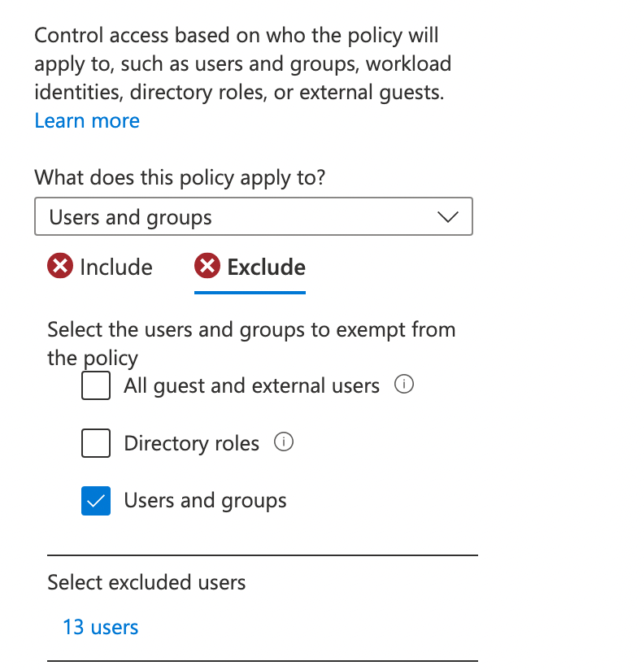The image size is (644, 670).
Task: Click the red error icon beside Include
Action: pyautogui.click(x=59, y=267)
